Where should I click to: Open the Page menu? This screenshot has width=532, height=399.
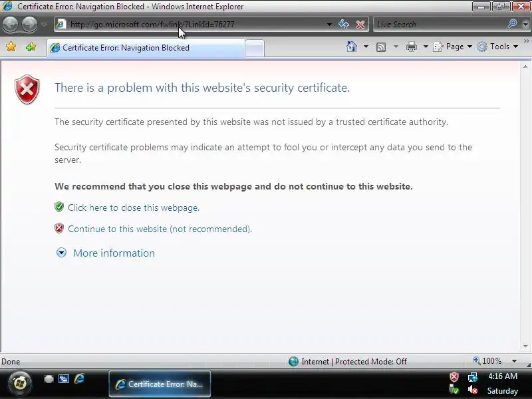pos(453,47)
